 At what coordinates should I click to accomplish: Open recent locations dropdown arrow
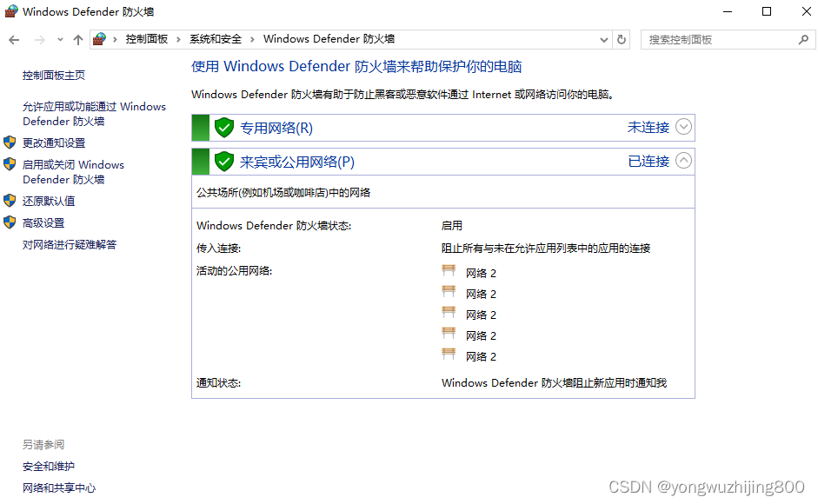click(x=60, y=40)
